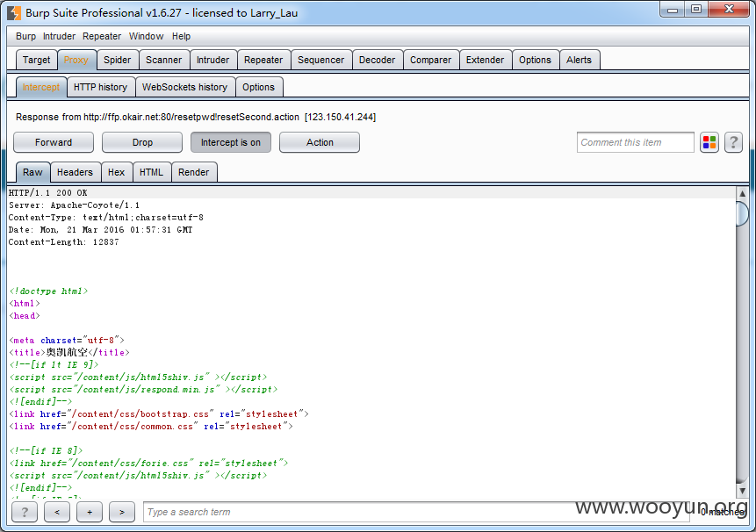Click the search help question mark button
756x532 pixels.
coord(25,512)
